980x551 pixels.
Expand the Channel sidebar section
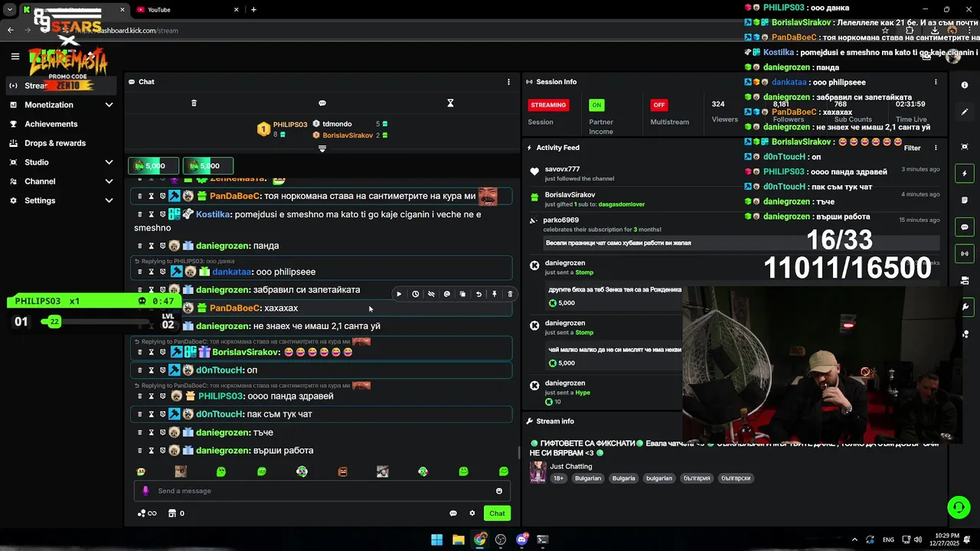(x=109, y=181)
